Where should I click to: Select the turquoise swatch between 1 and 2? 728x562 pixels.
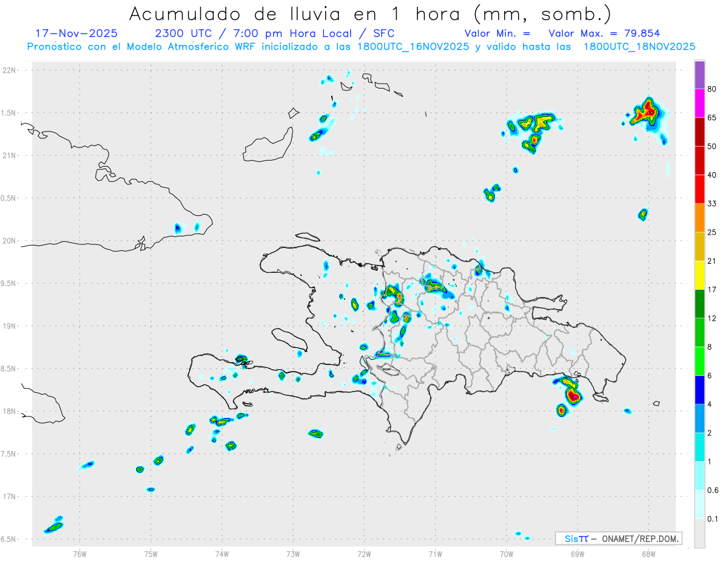(699, 447)
